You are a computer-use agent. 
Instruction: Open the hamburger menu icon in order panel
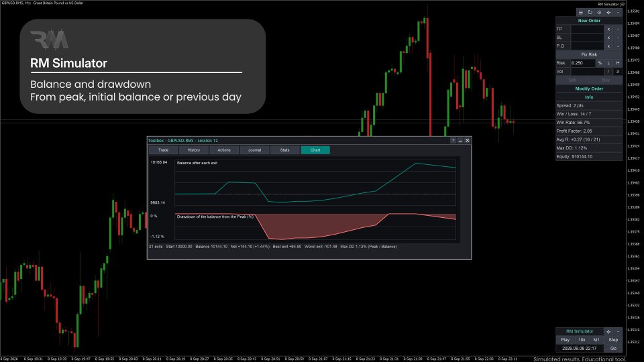pyautogui.click(x=581, y=12)
